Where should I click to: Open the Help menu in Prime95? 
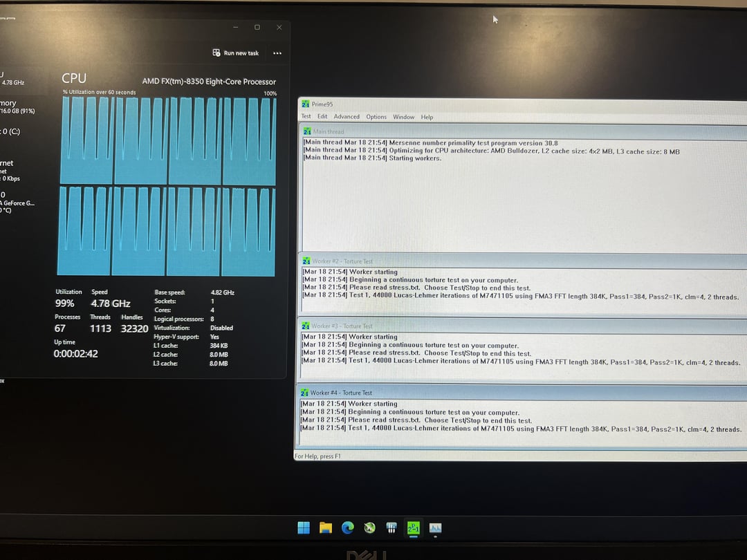pos(427,117)
